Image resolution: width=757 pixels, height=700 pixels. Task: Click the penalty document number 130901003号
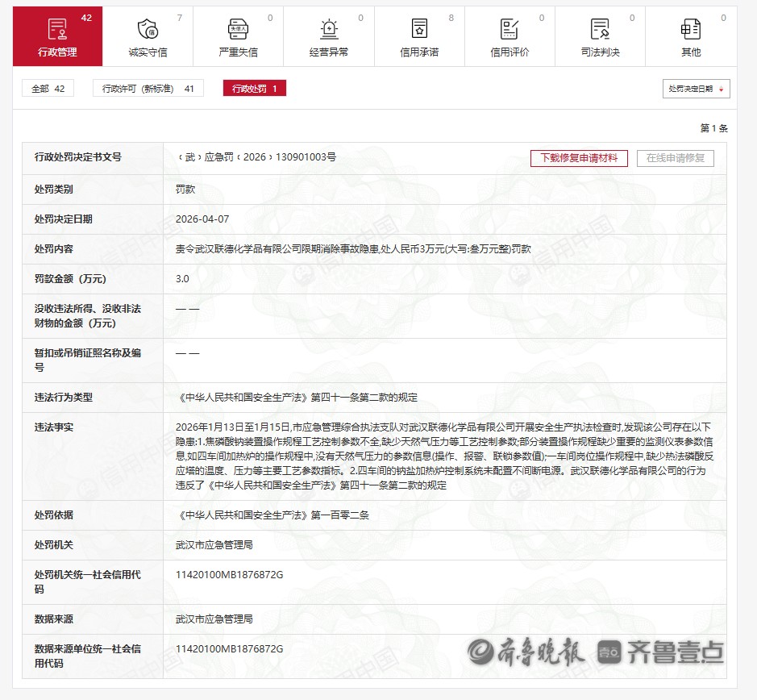pos(256,157)
